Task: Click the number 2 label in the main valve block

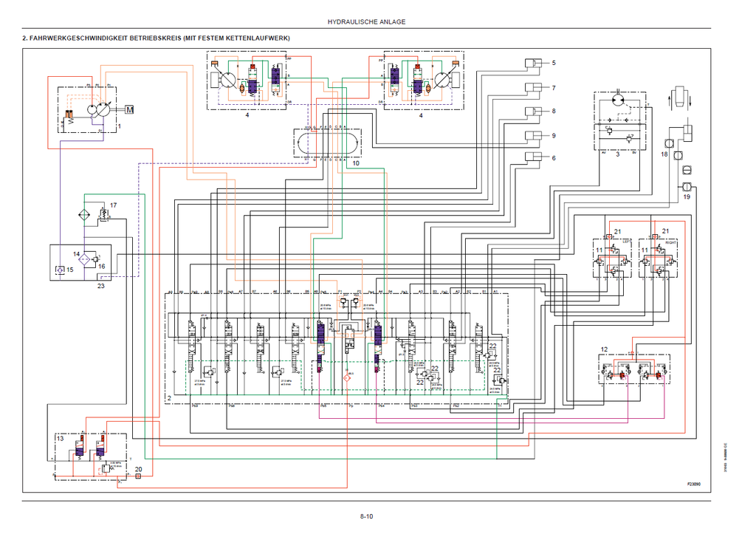Action: tap(169, 398)
